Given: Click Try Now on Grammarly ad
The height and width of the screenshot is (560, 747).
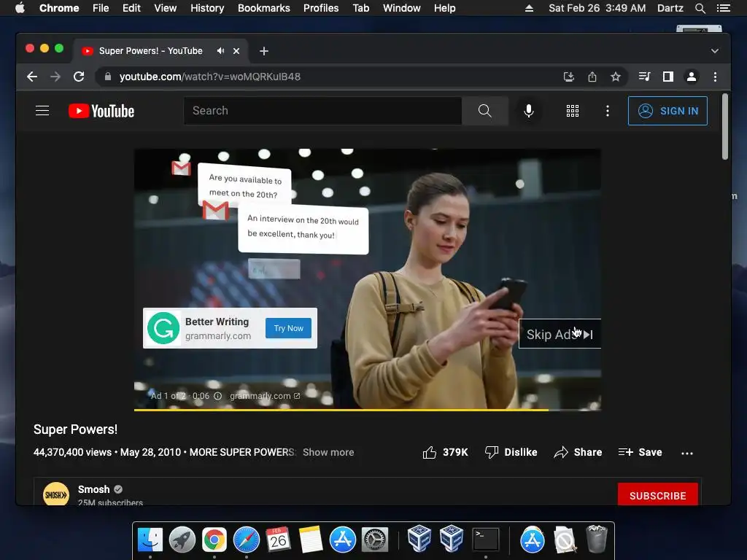Looking at the screenshot, I should click(x=288, y=328).
